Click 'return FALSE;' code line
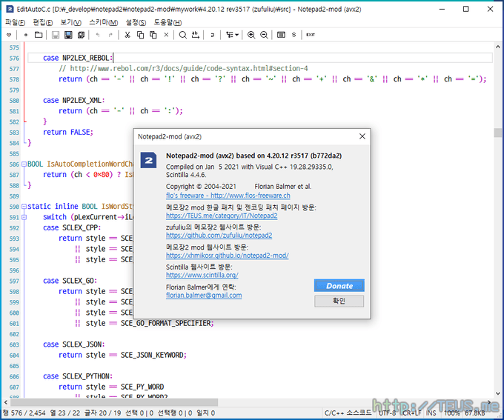This screenshot has width=504, height=420. tap(68, 132)
